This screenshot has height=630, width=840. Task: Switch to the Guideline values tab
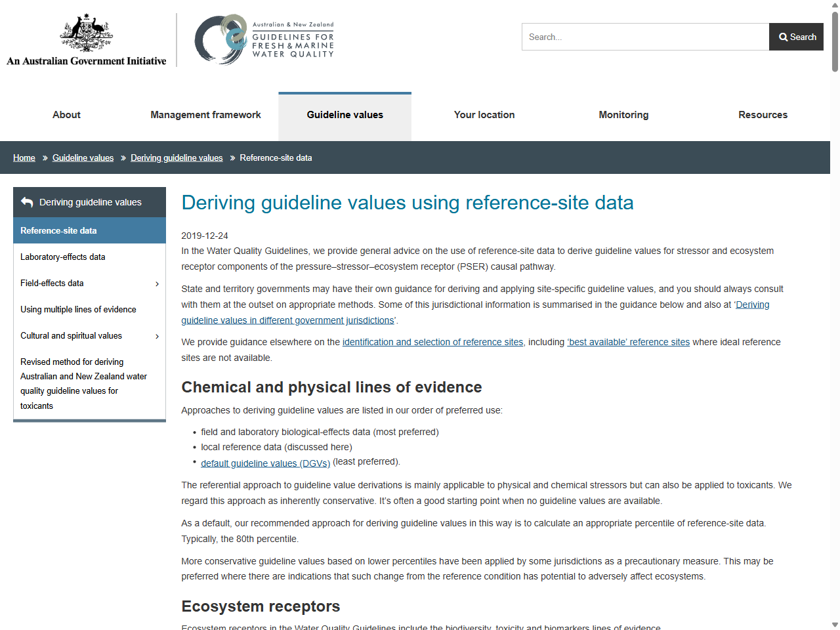(x=345, y=115)
